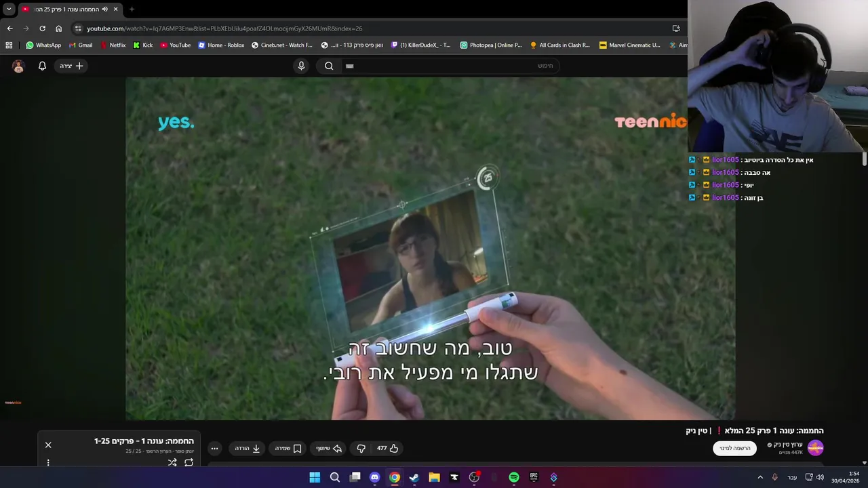Click the Chrome home button
This screenshot has width=868, height=488.
(x=58, y=28)
